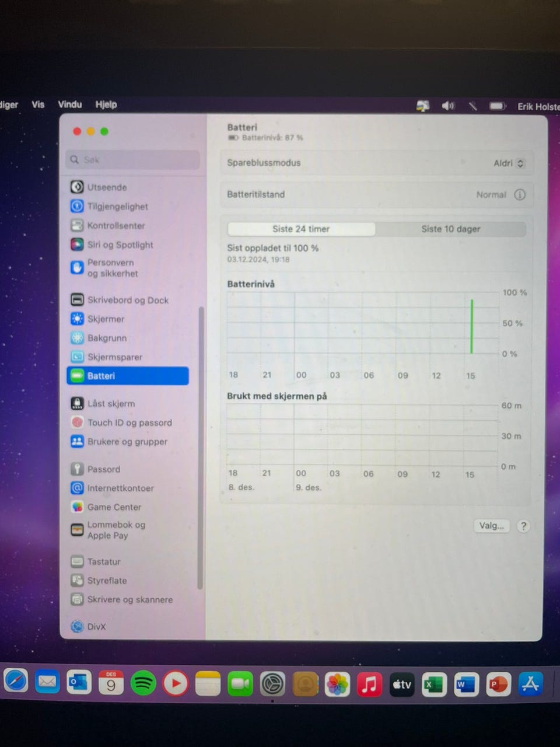Viewport: 560px width, 747px height.
Task: Launch Word from the Dock
Action: click(x=466, y=684)
